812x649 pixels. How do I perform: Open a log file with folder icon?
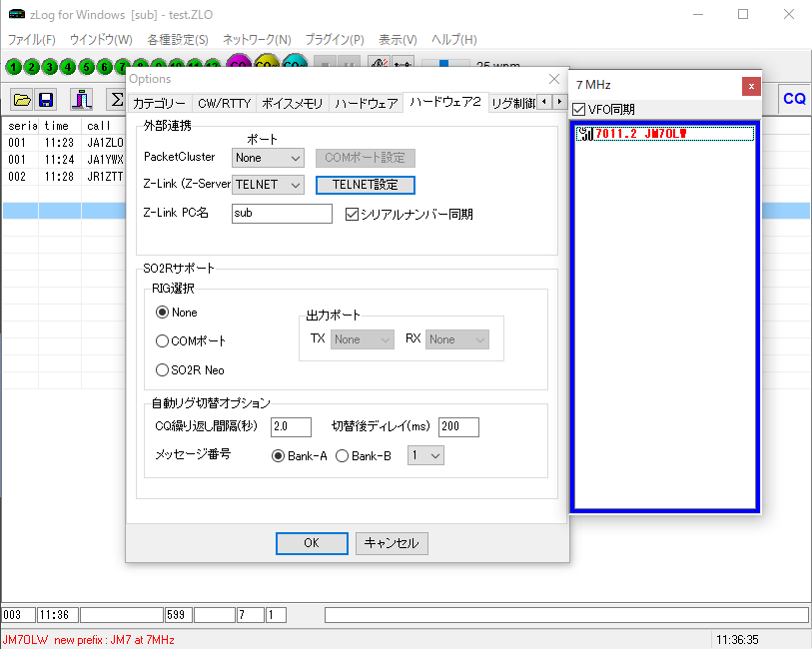click(22, 99)
